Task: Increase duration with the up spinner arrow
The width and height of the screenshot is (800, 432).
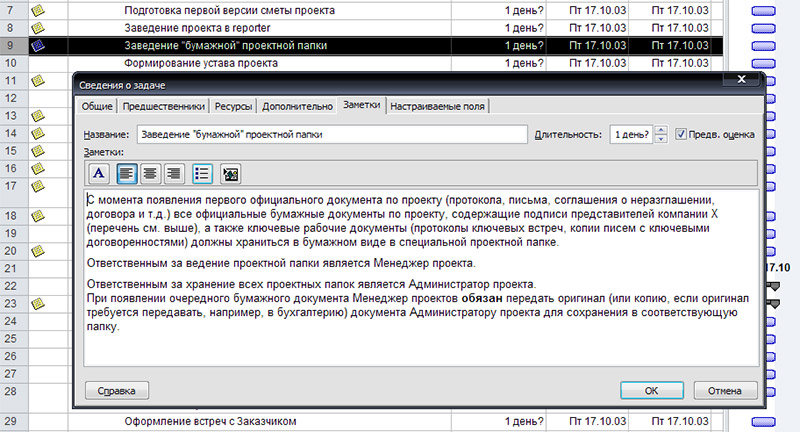Action: coord(660,129)
